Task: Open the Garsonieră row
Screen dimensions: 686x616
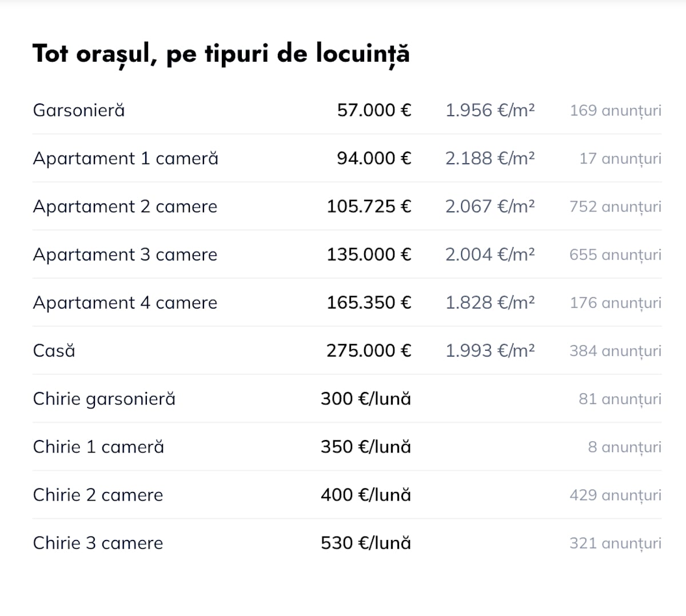Action: (x=347, y=110)
